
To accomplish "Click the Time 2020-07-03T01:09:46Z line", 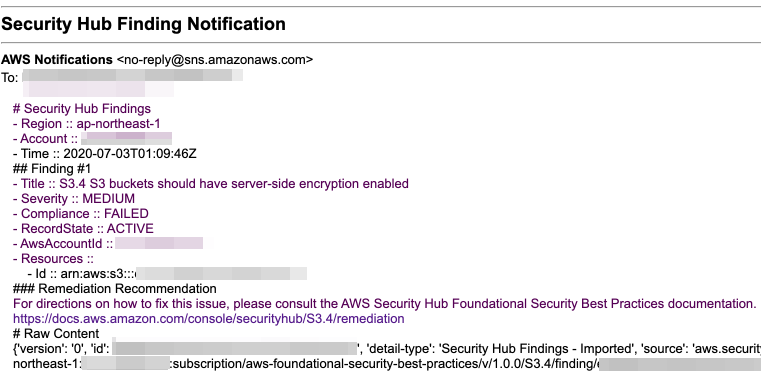I will pos(104,153).
